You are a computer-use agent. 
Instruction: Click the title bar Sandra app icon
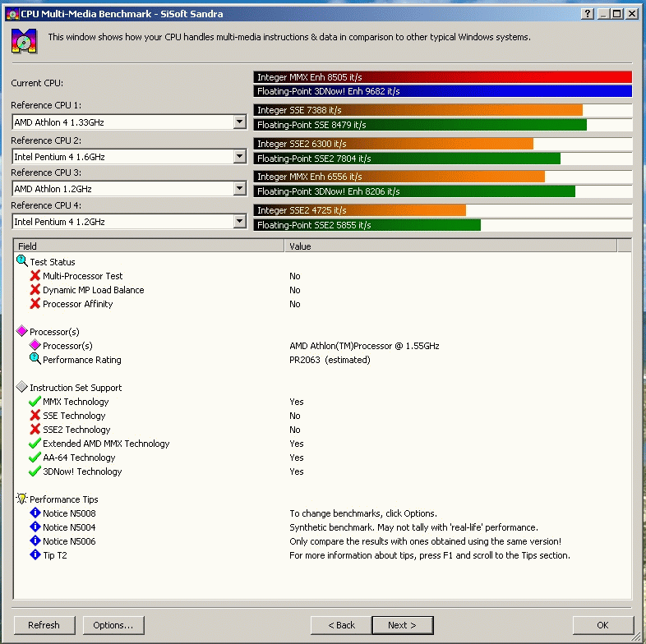13,14
